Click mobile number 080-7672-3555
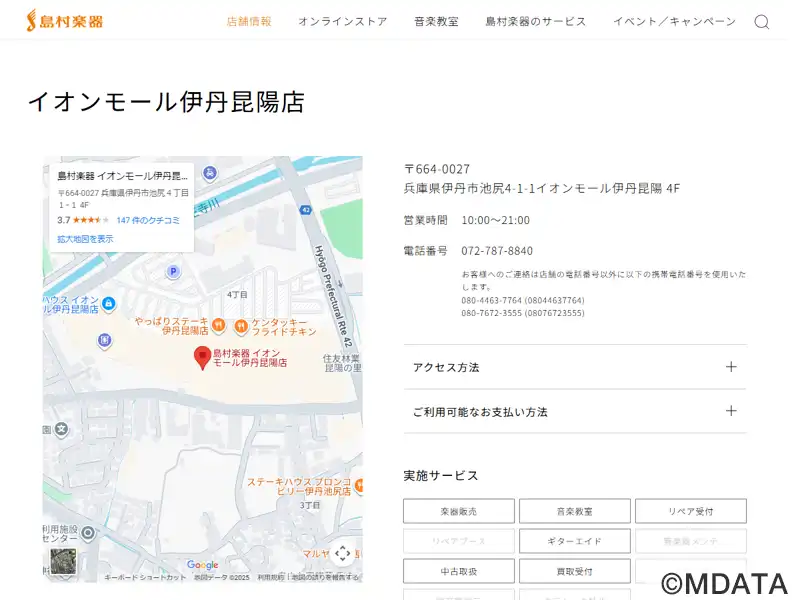This screenshot has height=600, width=800. pos(523,313)
